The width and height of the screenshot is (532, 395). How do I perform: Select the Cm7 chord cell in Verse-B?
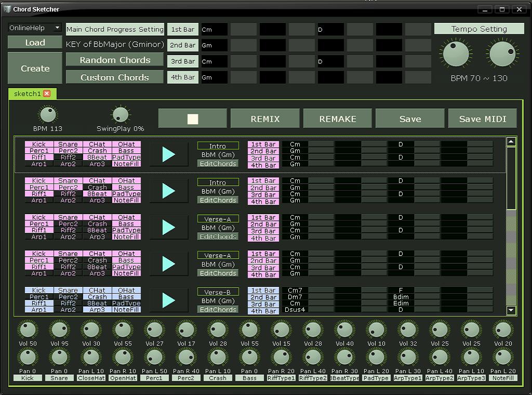coord(295,290)
